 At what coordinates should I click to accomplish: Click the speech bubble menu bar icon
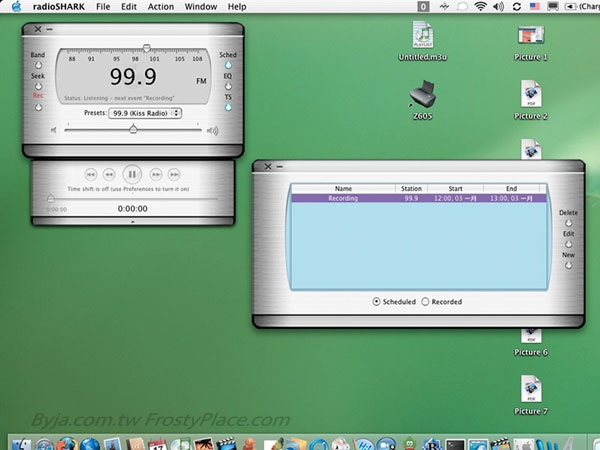pos(462,7)
